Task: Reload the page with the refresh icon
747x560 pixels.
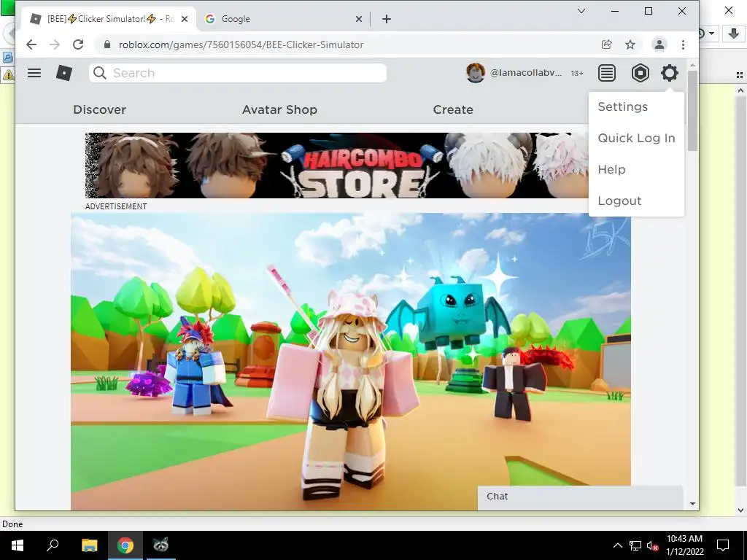Action: click(78, 44)
